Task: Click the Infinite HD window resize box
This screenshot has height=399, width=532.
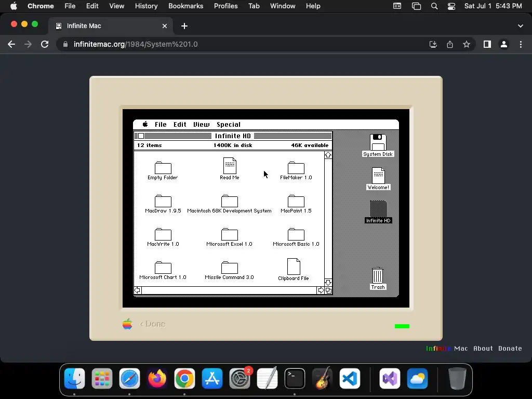Action: 328,290
